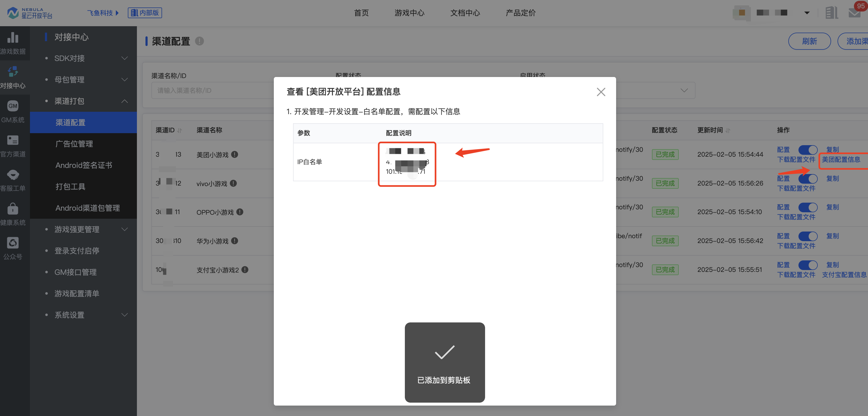Viewport: 868px width, 416px height.
Task: Toggle enable switch for OPPO小游戏 row
Action: 808,207
